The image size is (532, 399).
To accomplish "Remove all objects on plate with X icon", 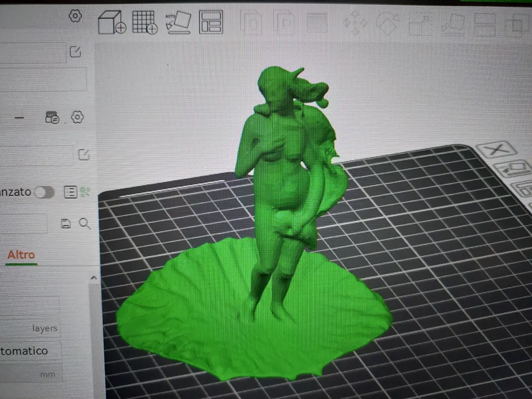I will (496, 149).
